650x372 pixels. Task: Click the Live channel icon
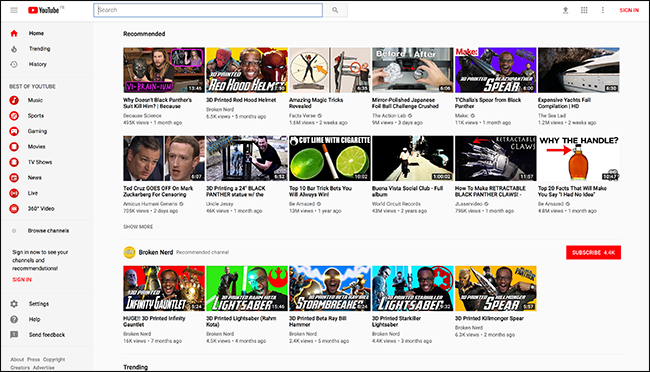14,193
